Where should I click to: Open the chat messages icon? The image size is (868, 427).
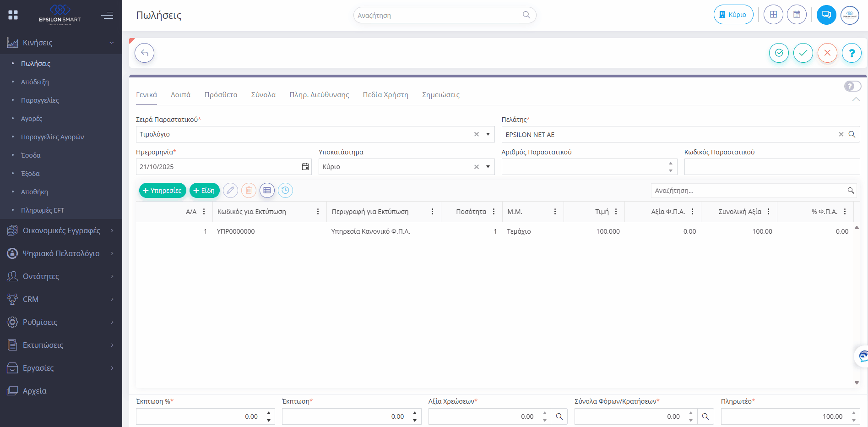point(826,15)
